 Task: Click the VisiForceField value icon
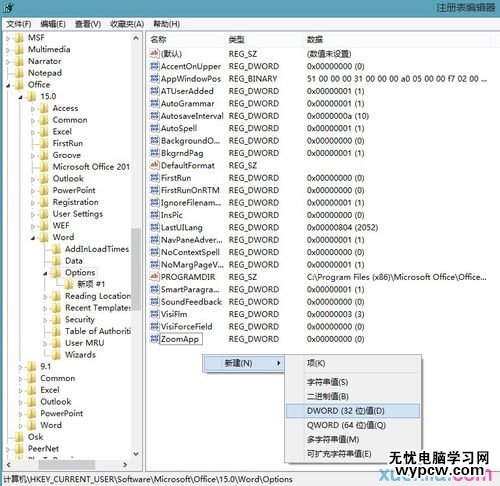pos(154,326)
